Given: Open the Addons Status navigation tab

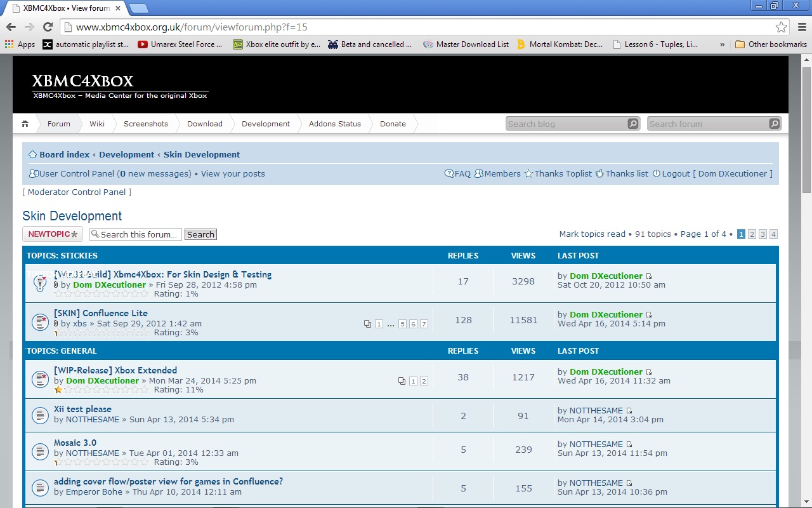Looking at the screenshot, I should (x=335, y=124).
